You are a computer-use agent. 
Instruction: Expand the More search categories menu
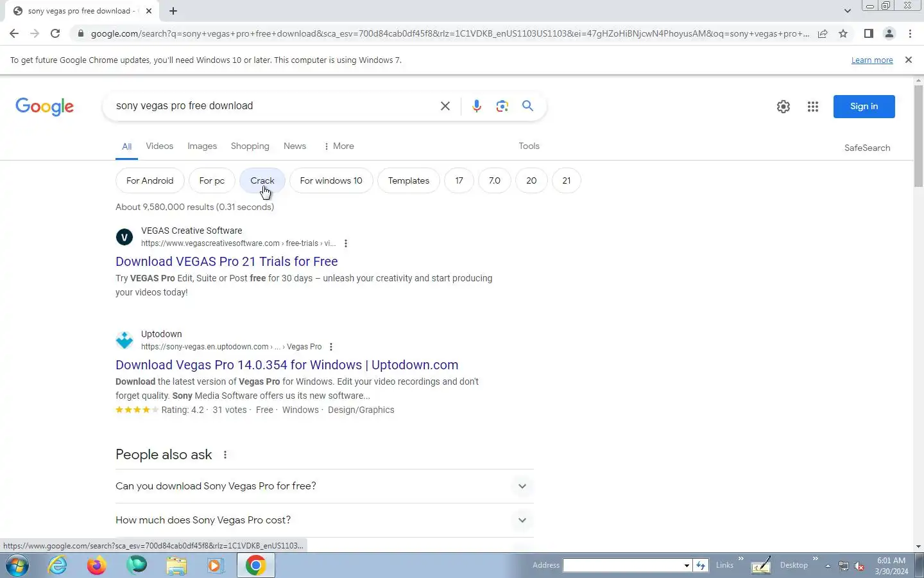[x=339, y=146]
